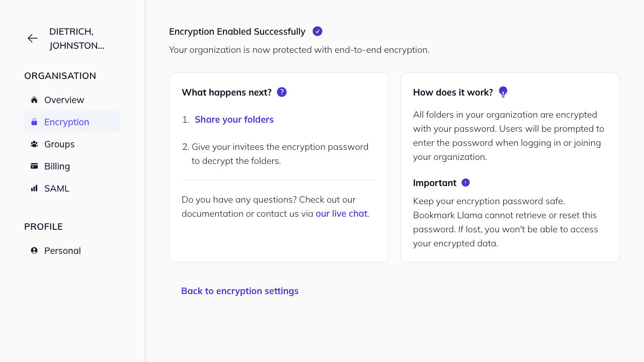
Task: Click the people icon beside Groups
Action: pyautogui.click(x=34, y=144)
